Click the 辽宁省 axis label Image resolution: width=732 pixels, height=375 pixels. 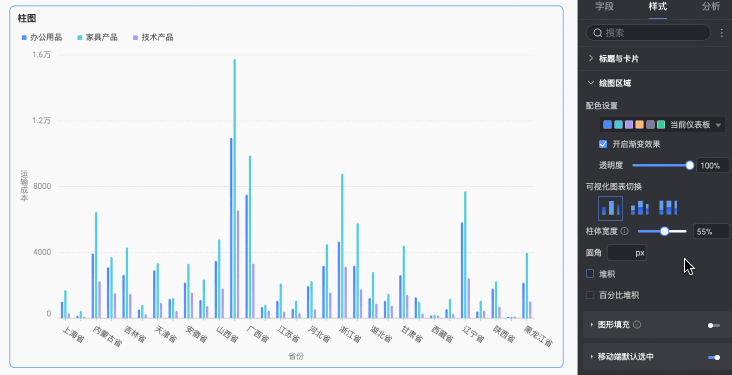coord(473,335)
